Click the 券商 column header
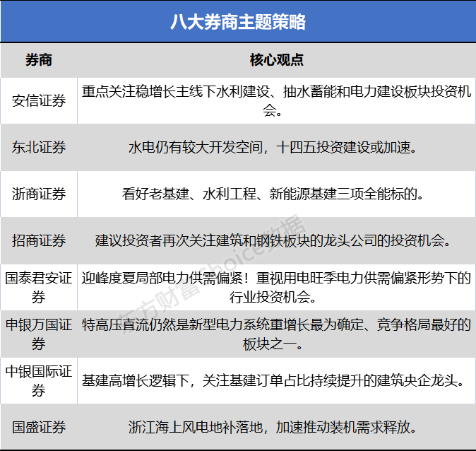 pos(39,60)
